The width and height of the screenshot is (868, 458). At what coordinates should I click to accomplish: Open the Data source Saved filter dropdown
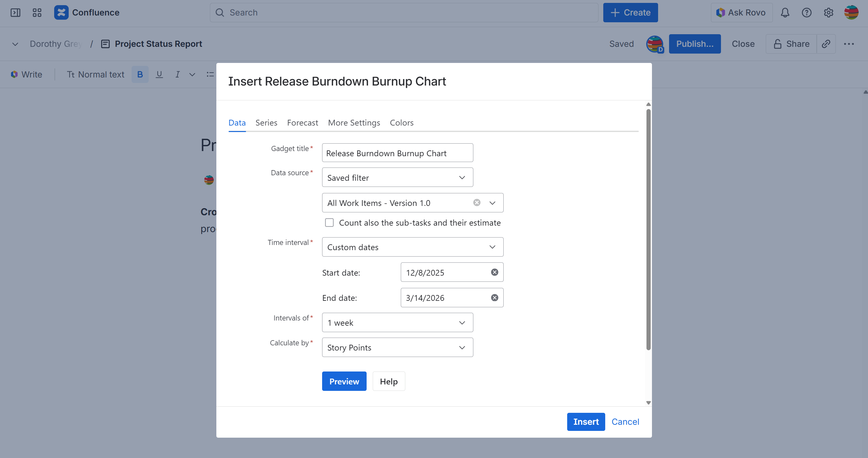click(397, 177)
